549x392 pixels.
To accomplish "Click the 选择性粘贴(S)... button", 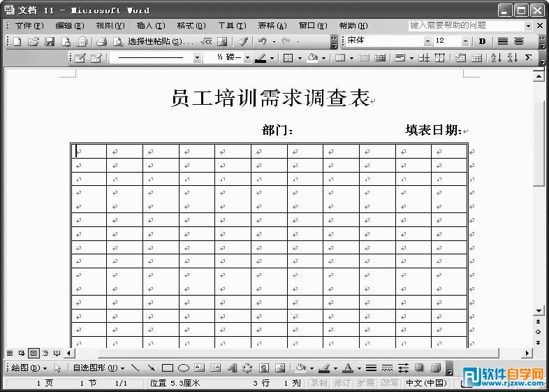I will tap(161, 42).
